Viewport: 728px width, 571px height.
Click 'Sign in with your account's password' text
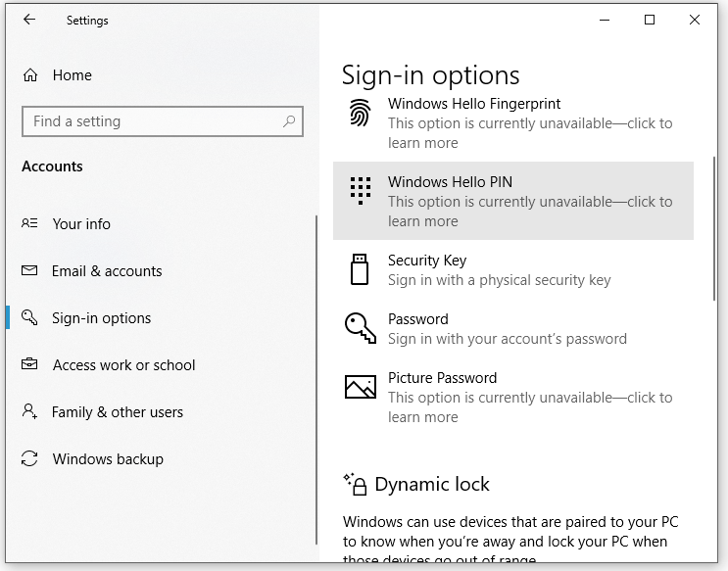(507, 339)
